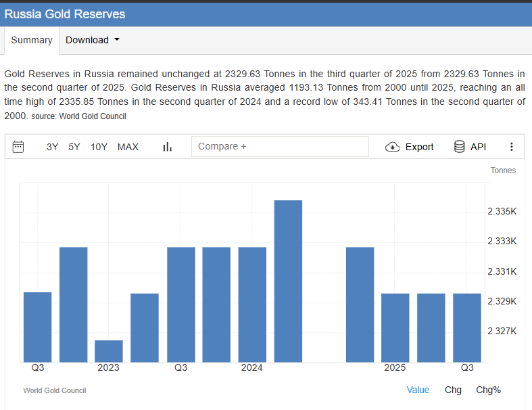The image size is (532, 410).
Task: Click the shortest bar above 2023 label
Action: (109, 351)
